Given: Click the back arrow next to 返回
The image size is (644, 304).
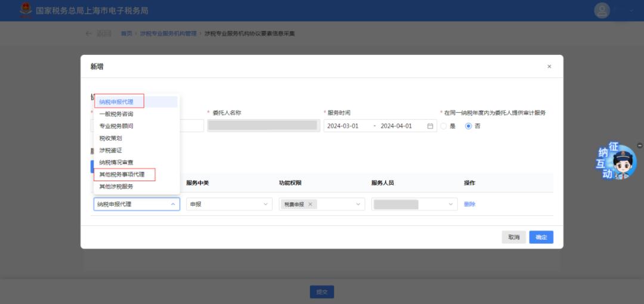Looking at the screenshot, I should click(x=89, y=33).
